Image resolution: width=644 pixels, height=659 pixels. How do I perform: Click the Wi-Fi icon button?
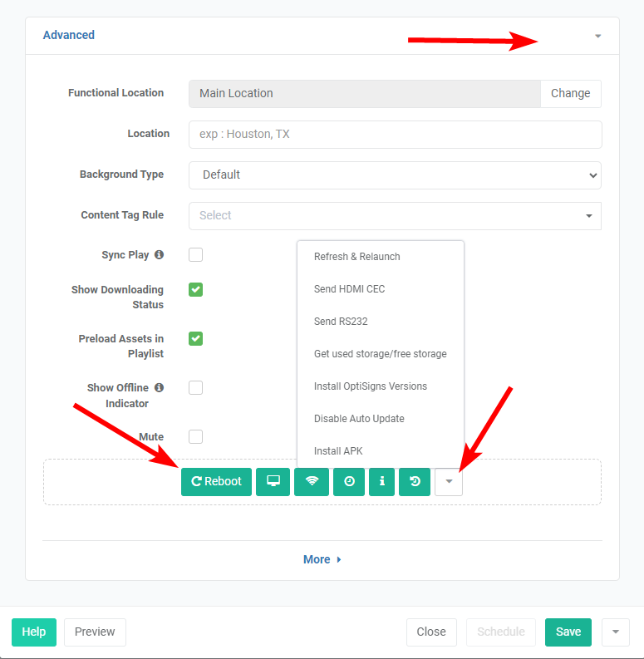[x=312, y=482]
